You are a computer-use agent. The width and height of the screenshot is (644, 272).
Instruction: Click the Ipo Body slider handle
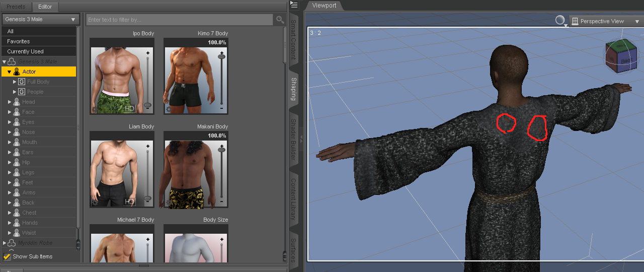[x=147, y=105]
